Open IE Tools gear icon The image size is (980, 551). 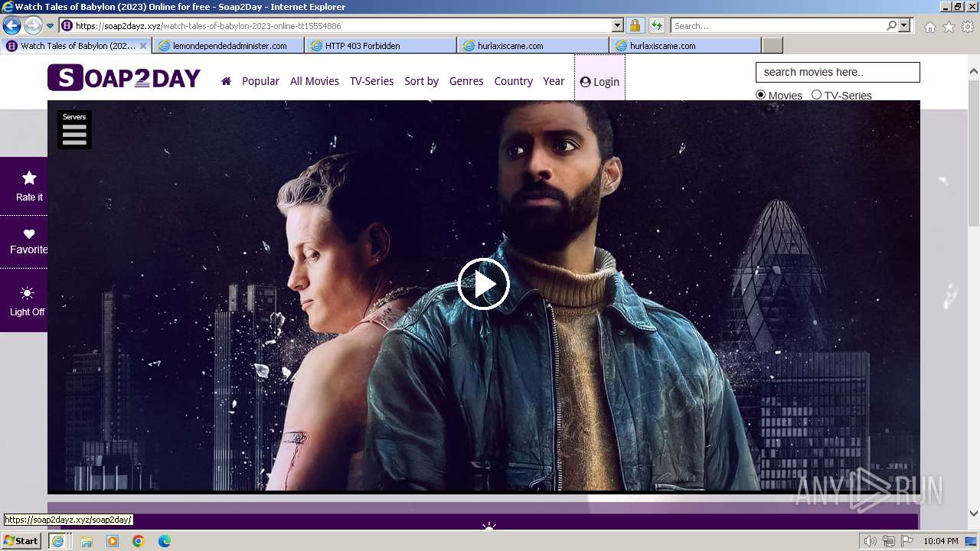coord(968,27)
